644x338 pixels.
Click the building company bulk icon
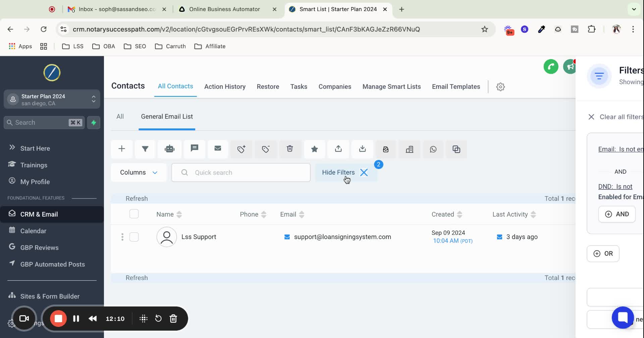pos(410,149)
